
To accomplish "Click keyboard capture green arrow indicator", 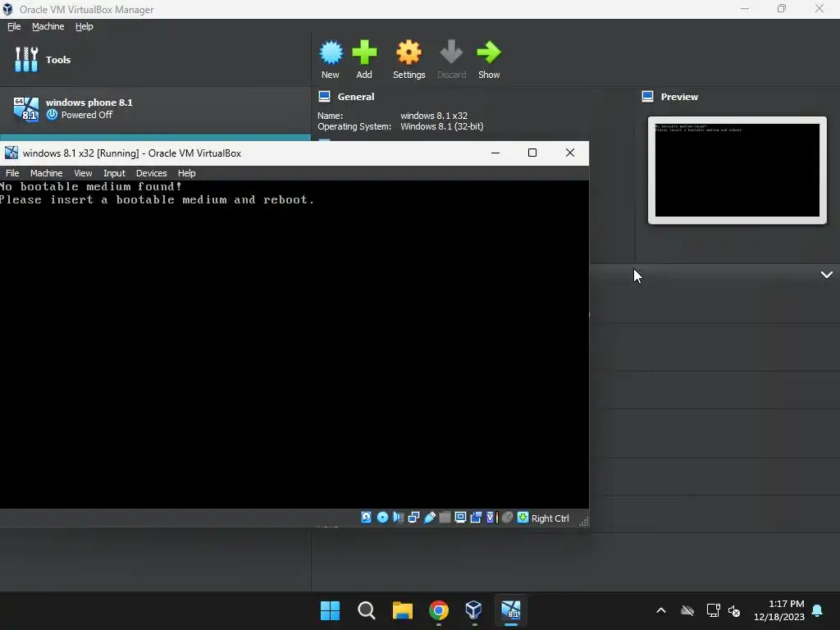I will 523,518.
